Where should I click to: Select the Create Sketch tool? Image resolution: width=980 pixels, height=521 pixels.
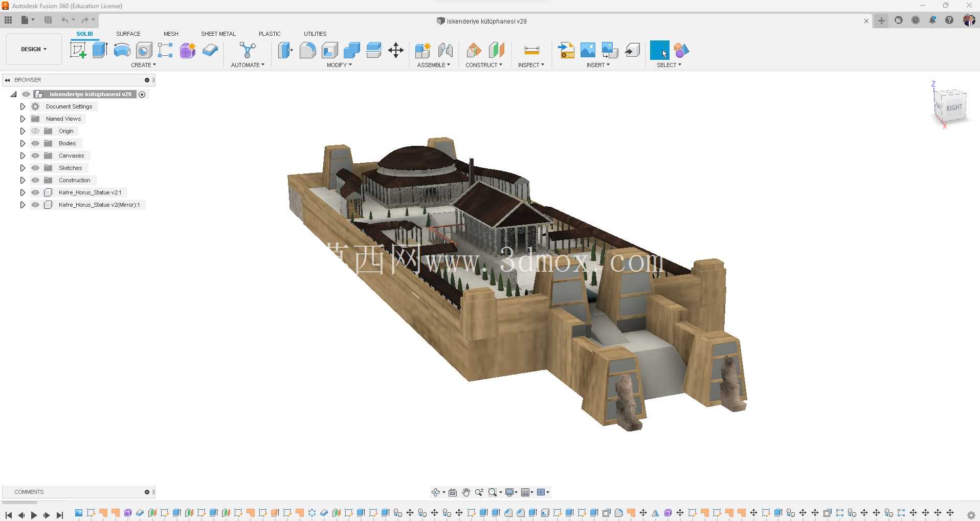click(x=78, y=50)
